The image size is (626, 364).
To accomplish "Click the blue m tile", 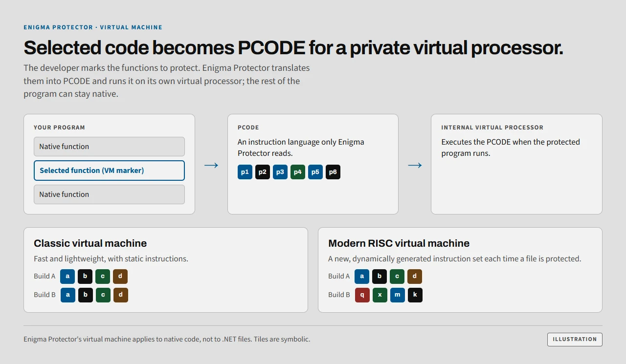I will (x=398, y=295).
